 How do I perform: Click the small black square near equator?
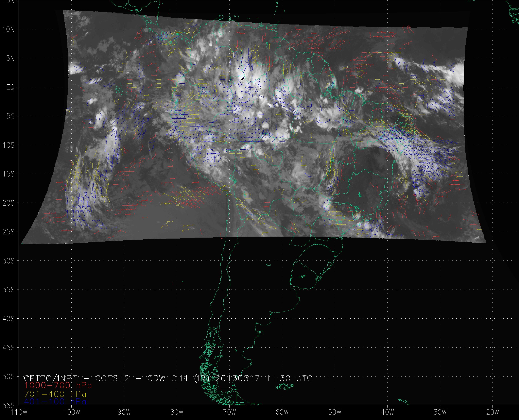click(x=242, y=79)
